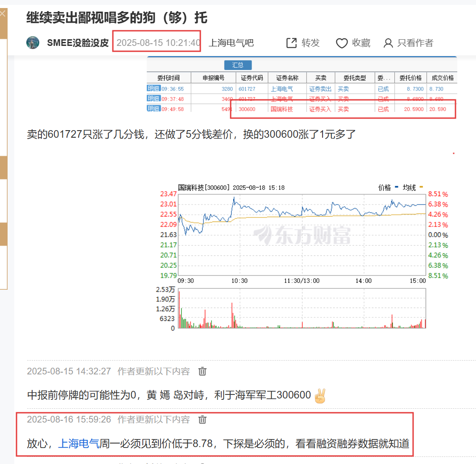Click the 2025-08-15 14:32:27 update timestamp
The width and height of the screenshot is (476, 464).
pos(69,371)
